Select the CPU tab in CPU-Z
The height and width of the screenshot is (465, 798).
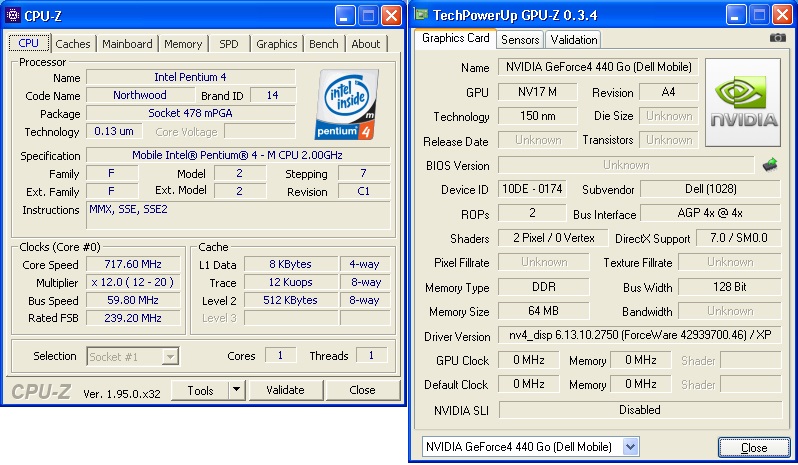click(28, 43)
